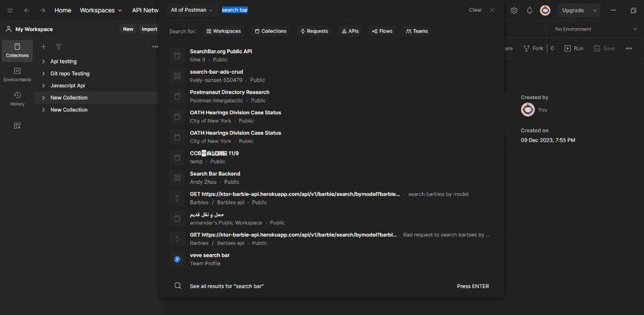Open API Network menu
Screen dimensions: 644x315
[145, 10]
